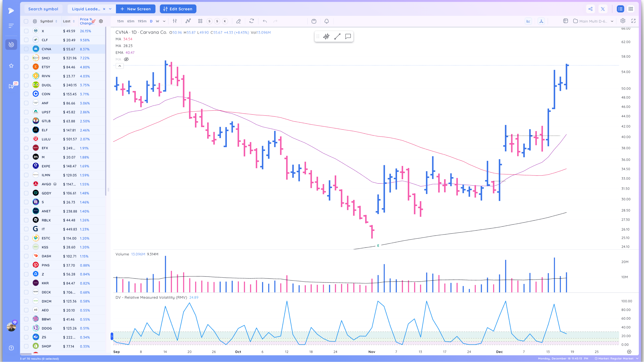Click the app logo icon in sidebar
This screenshot has width=644, height=362.
click(x=11, y=11)
